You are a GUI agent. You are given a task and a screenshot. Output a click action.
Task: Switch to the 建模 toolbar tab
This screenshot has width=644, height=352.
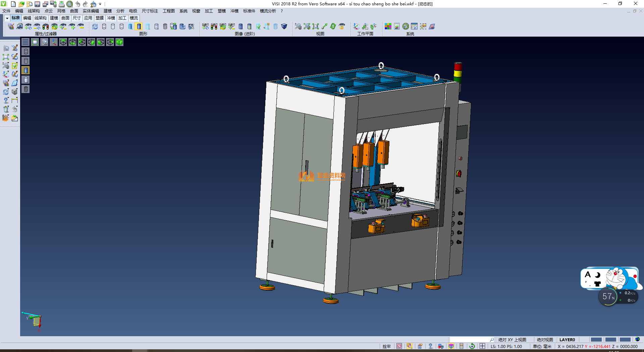54,18
